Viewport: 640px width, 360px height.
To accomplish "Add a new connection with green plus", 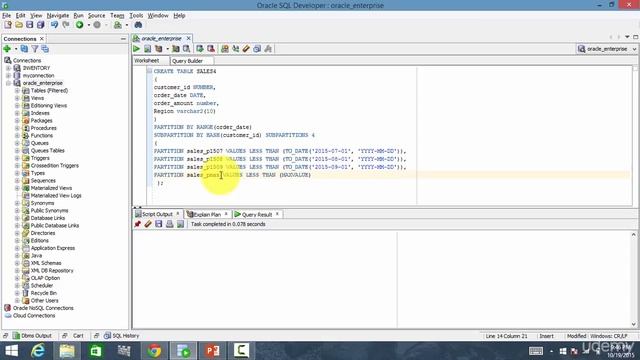I will pyautogui.click(x=7, y=49).
